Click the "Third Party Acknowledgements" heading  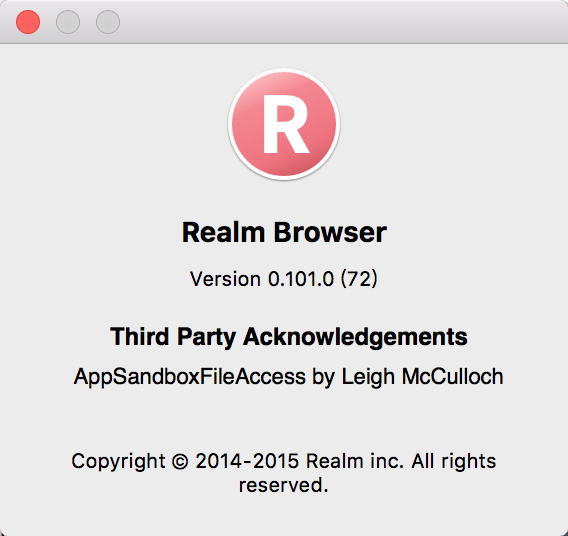click(289, 337)
